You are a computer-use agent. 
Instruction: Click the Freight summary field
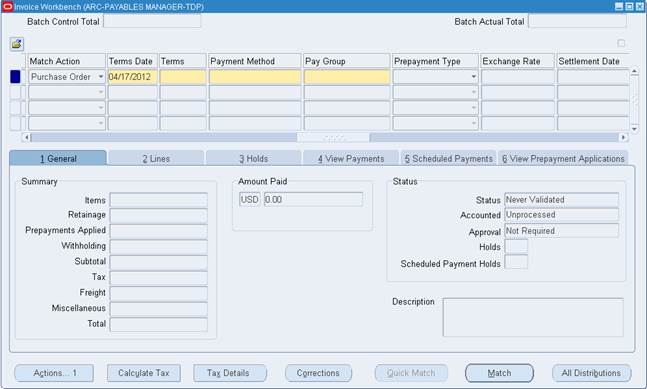[158, 293]
